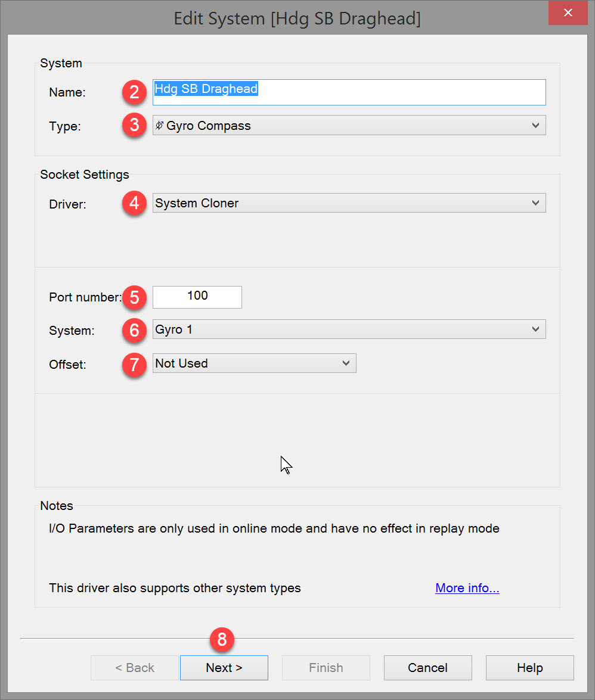The image size is (595, 700).
Task: Click the red step 6 marker
Action: (134, 329)
